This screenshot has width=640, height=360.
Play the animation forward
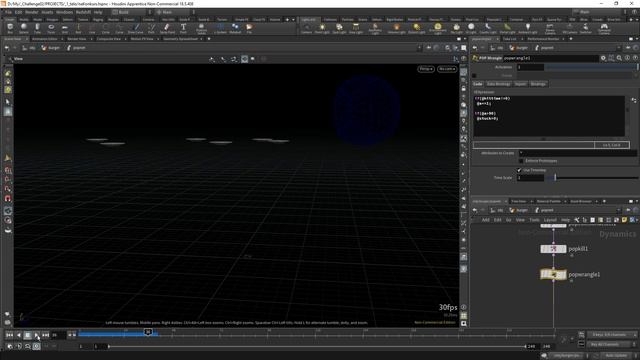36,335
